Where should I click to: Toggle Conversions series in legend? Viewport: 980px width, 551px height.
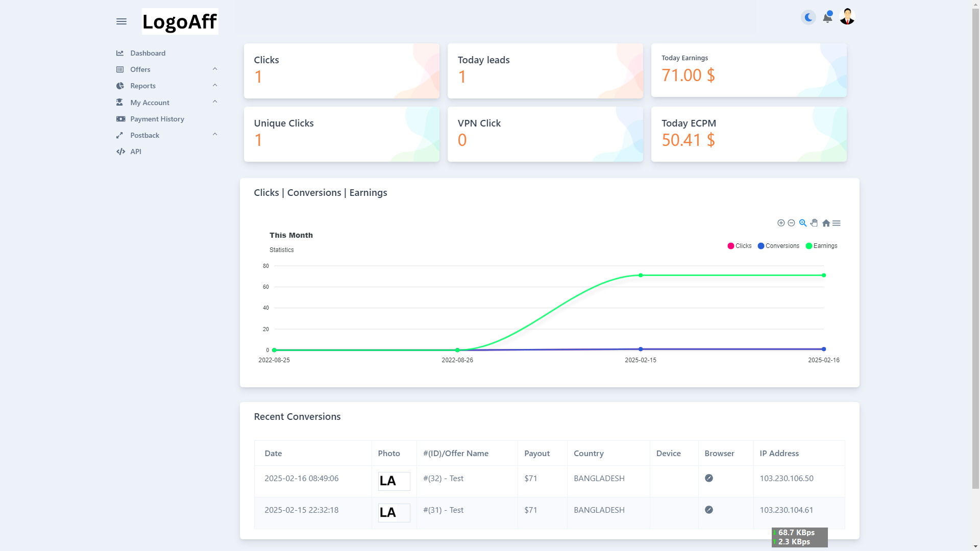778,246
